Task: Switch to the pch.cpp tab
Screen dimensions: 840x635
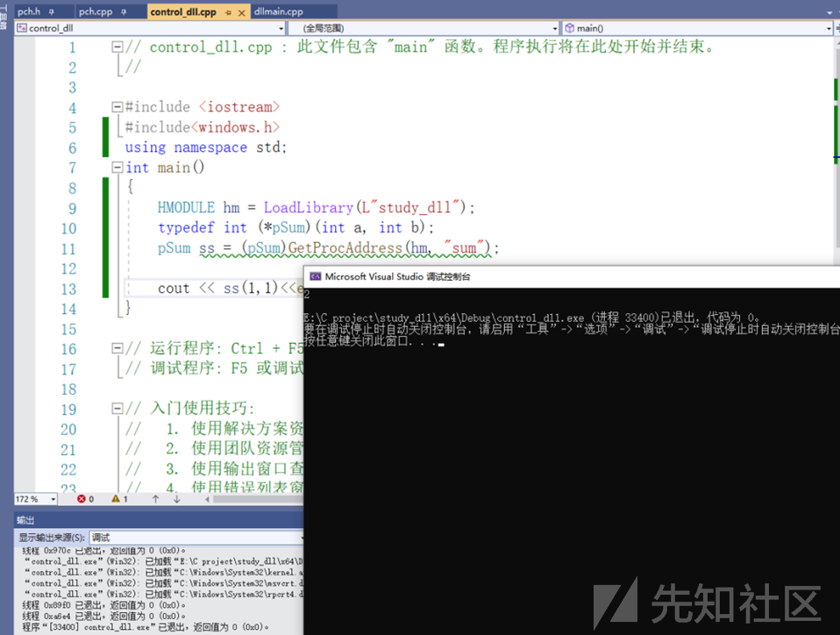Action: coord(96,11)
